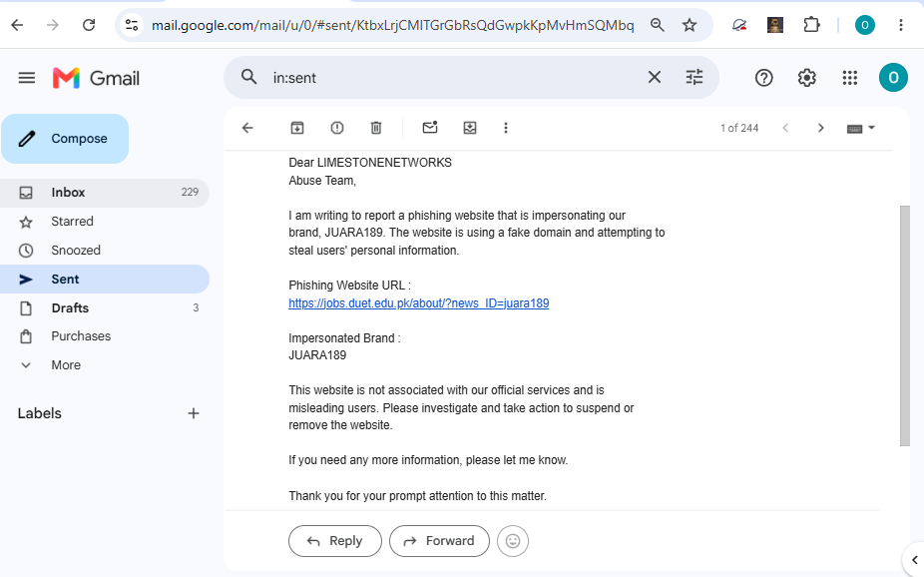Archive this email with the archive icon
Screen dimensions: 924x577
297,128
